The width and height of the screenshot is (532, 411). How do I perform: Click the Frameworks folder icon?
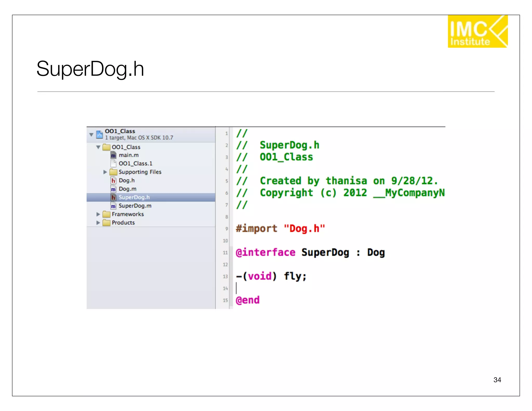pyautogui.click(x=106, y=214)
